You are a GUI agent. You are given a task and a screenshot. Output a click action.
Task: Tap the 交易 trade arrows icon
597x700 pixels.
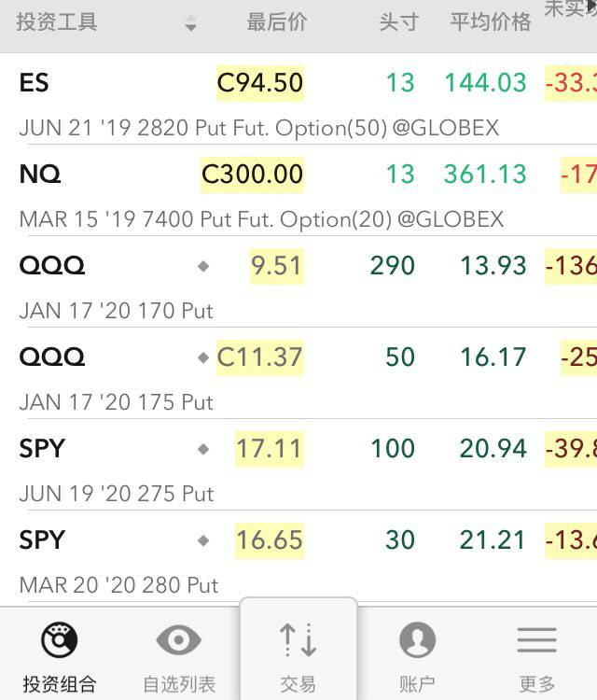coord(298,639)
